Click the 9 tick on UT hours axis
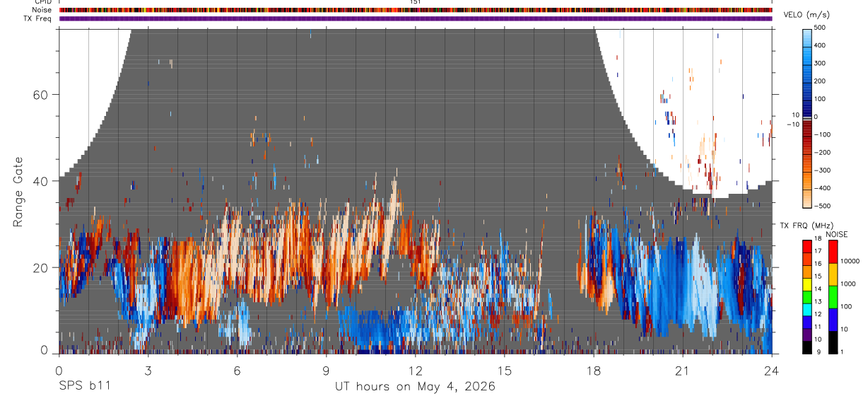 pos(326,370)
